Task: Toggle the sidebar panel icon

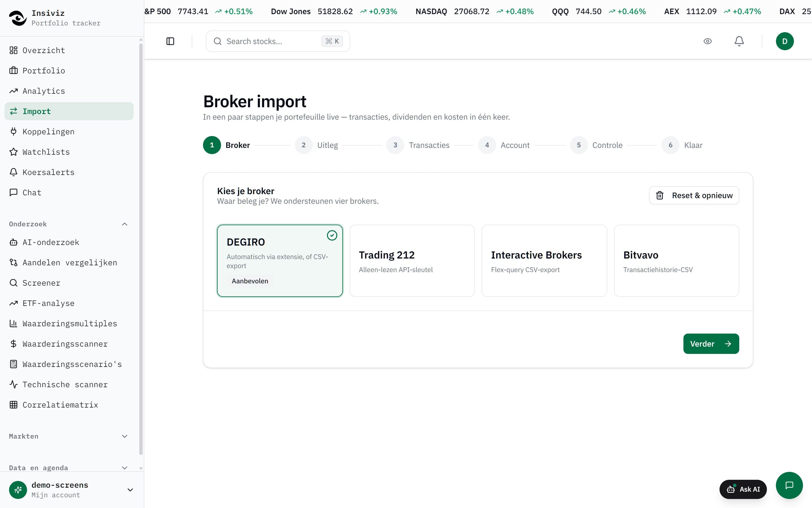Action: [x=170, y=41]
